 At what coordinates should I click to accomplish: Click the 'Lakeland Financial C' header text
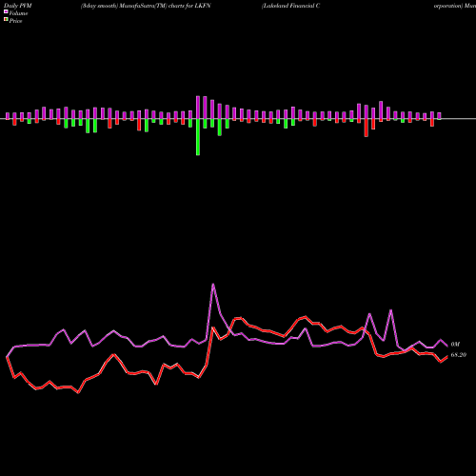pyautogui.click(x=290, y=6)
